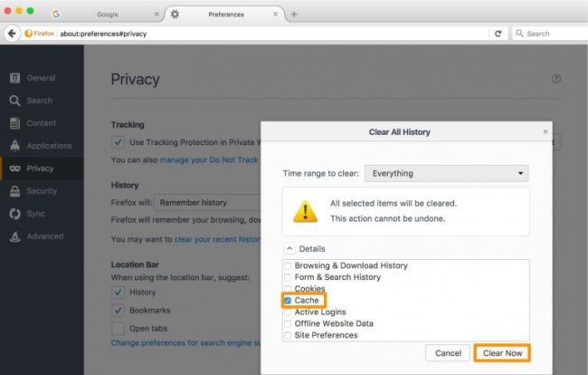Click the browser back arrow button
This screenshot has height=375, width=588.
(12, 34)
